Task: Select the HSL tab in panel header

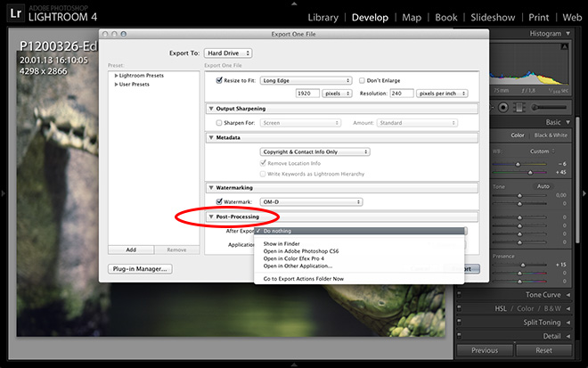Action: (x=501, y=308)
